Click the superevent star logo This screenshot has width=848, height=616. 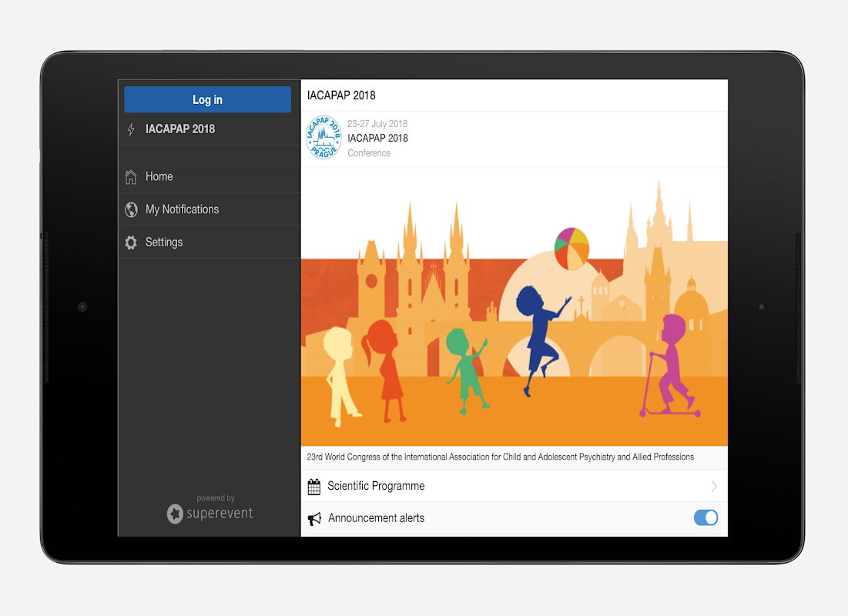point(175,514)
